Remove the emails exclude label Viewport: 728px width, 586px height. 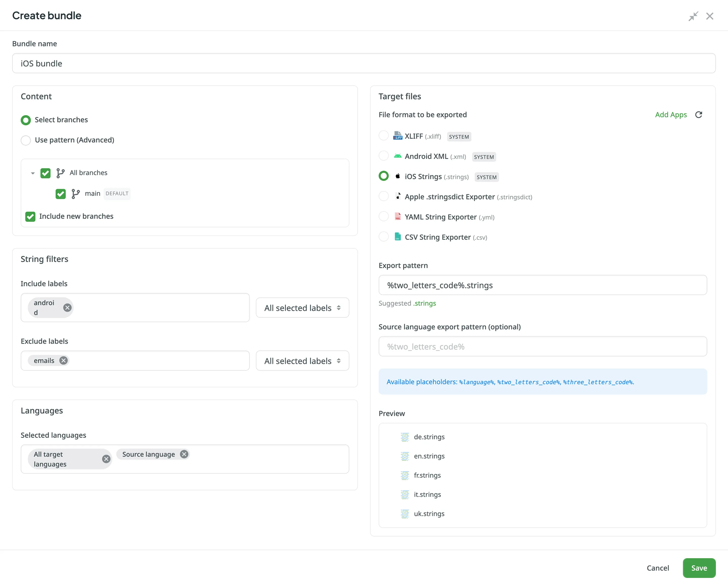(63, 360)
